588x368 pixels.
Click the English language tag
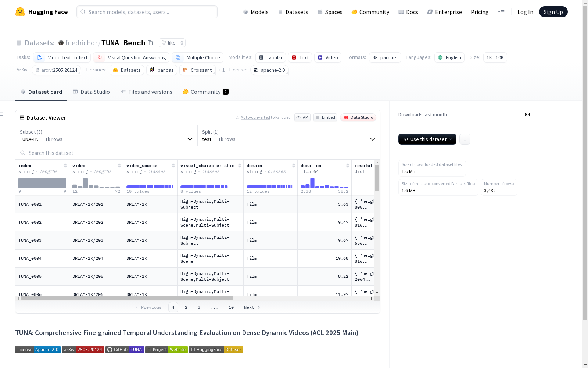click(x=449, y=57)
